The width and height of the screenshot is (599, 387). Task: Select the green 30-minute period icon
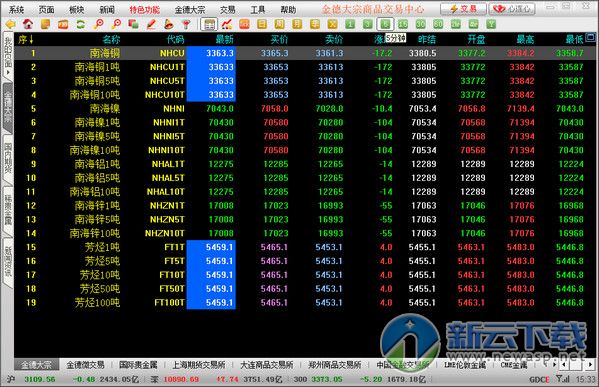pyautogui.click(x=420, y=24)
